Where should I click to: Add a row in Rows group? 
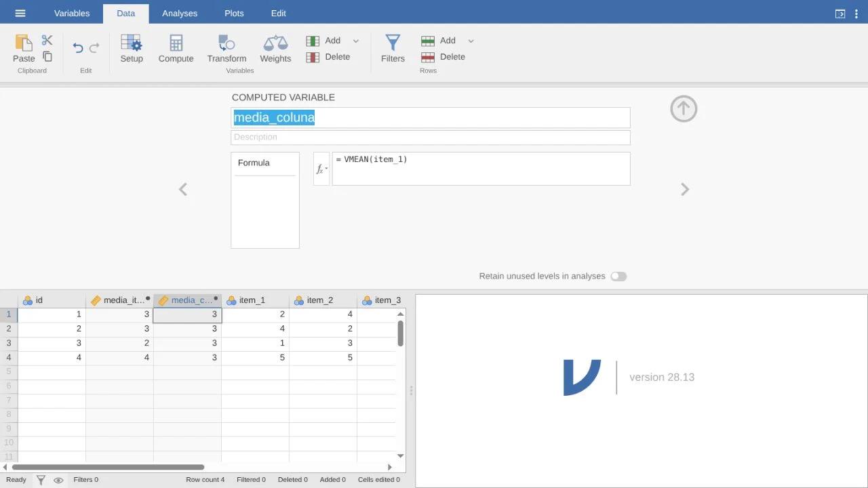click(x=439, y=41)
